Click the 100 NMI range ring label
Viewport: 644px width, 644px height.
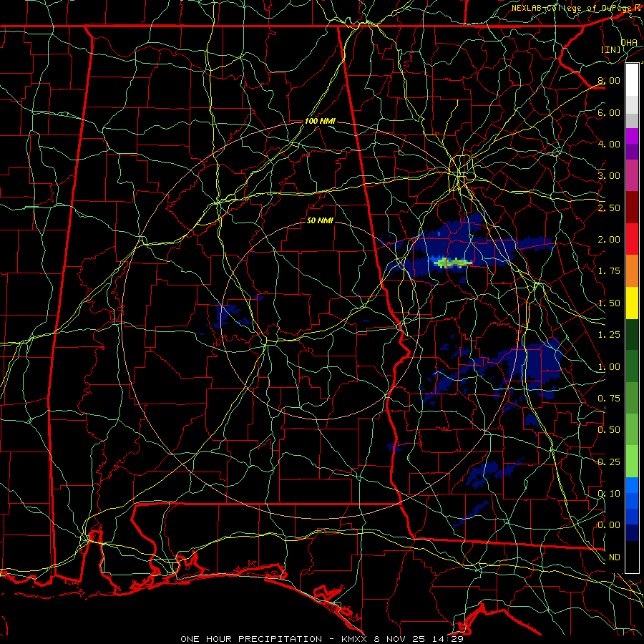[320, 122]
